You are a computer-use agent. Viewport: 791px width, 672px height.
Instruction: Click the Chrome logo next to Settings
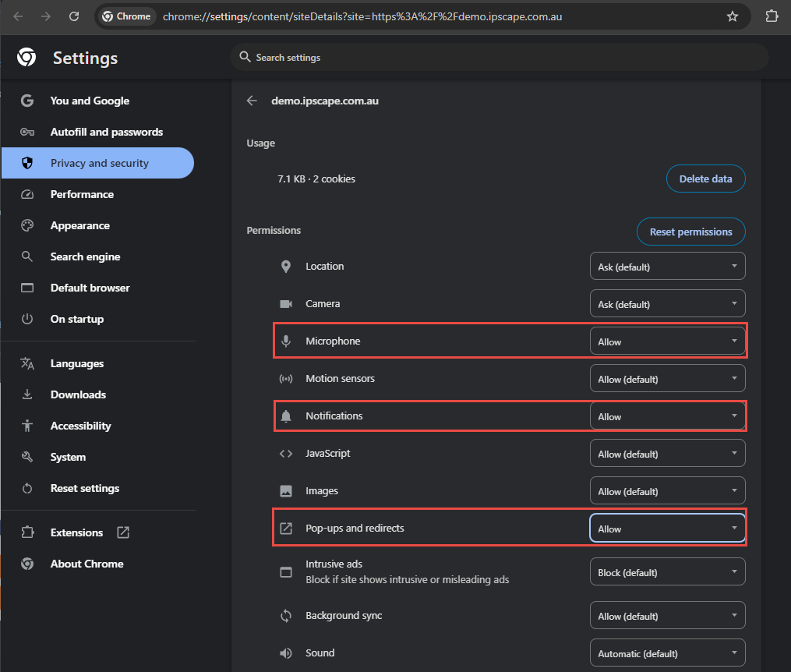pyautogui.click(x=26, y=58)
